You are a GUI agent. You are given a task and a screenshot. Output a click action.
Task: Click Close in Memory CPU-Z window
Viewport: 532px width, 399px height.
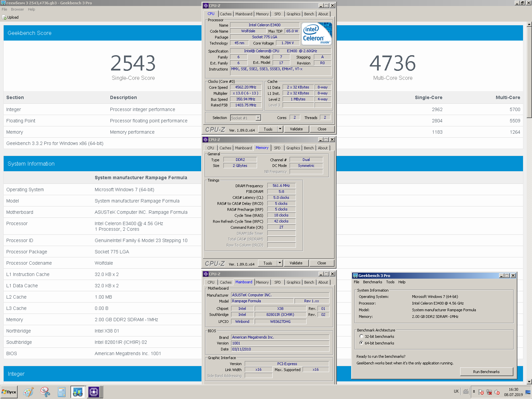322,263
